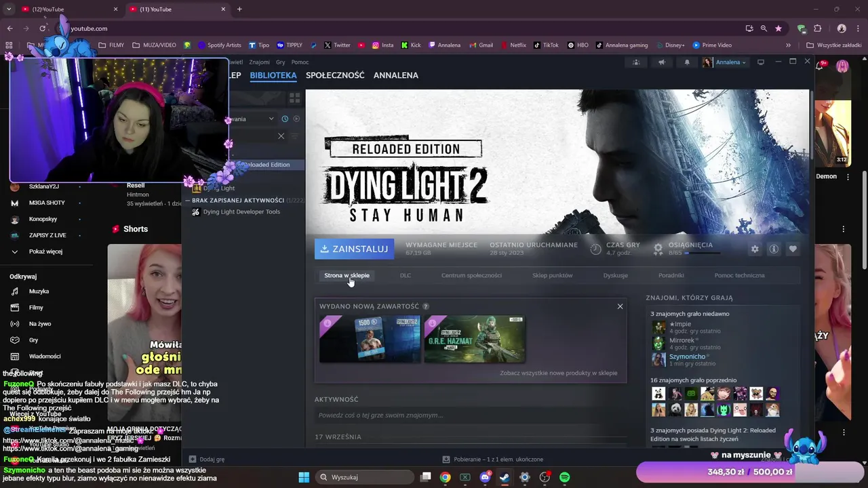Image resolution: width=868 pixels, height=488 pixels.
Task: Open Steam announcements megaphone icon
Action: tap(661, 62)
